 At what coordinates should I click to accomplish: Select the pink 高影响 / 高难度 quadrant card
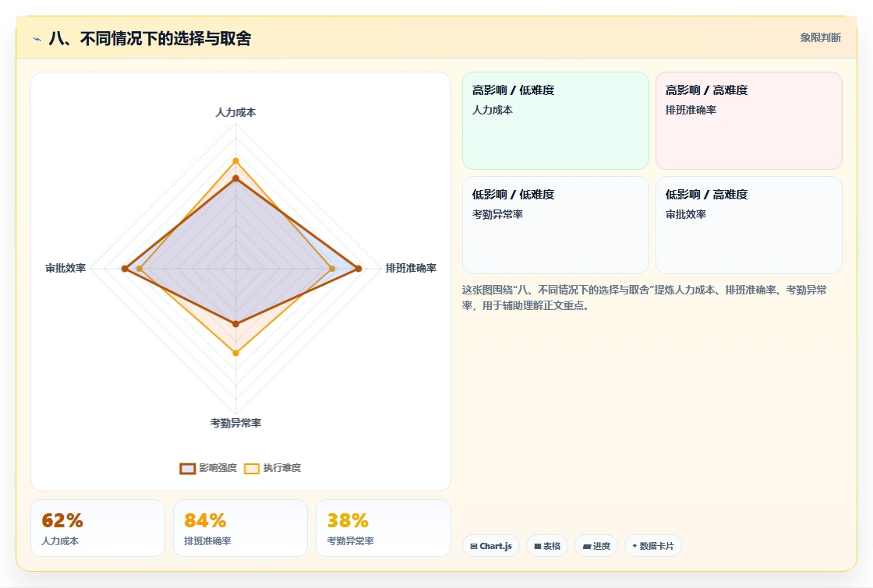(749, 121)
